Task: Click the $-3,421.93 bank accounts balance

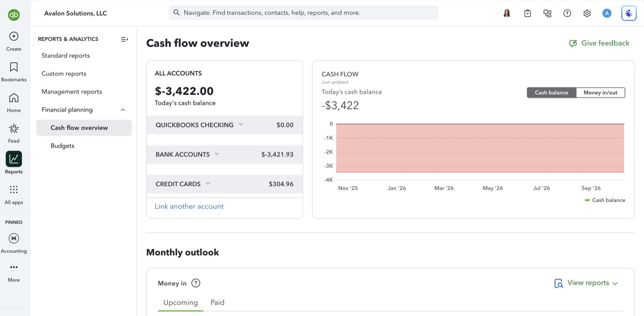Action: pyautogui.click(x=277, y=154)
